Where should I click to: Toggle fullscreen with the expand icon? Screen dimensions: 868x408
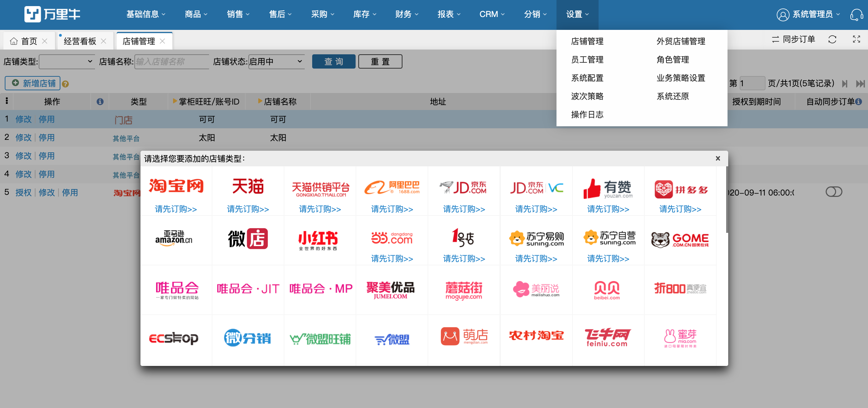[856, 39]
